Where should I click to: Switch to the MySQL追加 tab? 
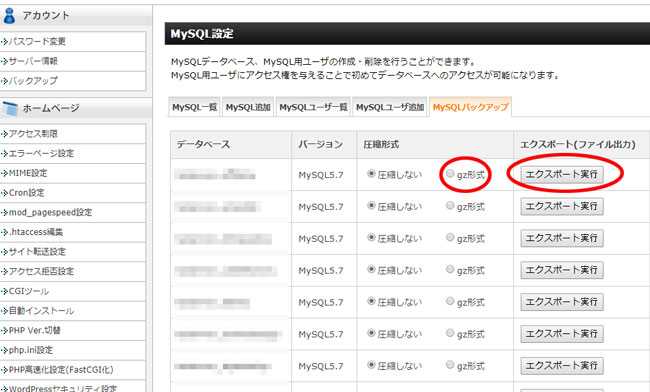[248, 107]
